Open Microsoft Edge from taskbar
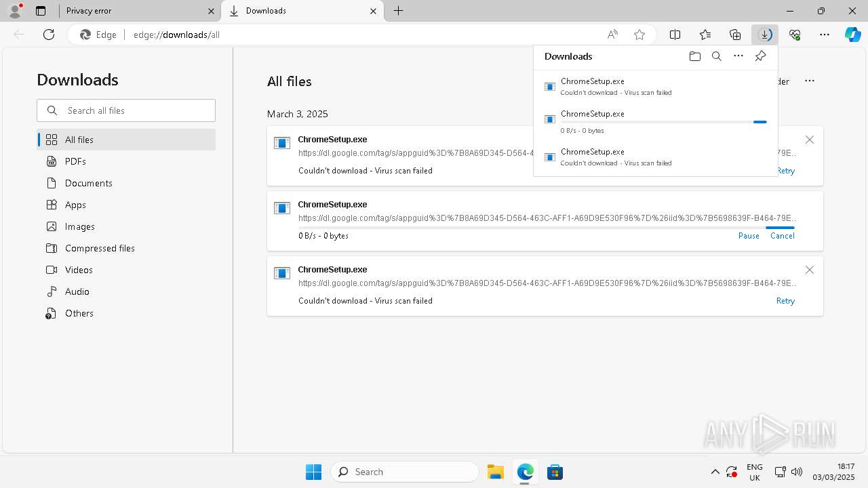The width and height of the screenshot is (868, 488). coord(526,472)
